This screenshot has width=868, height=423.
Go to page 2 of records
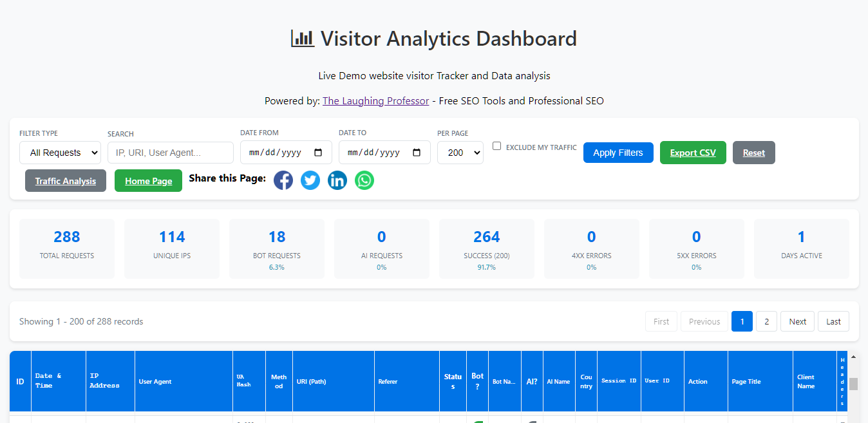tap(766, 321)
